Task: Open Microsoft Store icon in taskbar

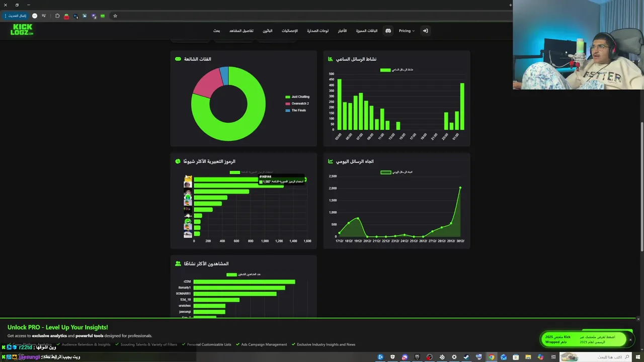Action: coord(516,357)
